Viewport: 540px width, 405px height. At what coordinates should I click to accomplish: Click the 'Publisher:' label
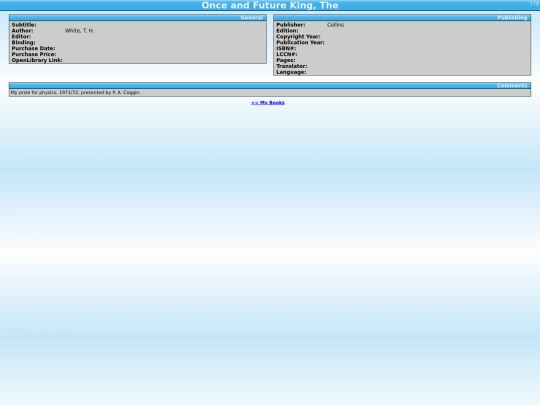click(x=291, y=25)
